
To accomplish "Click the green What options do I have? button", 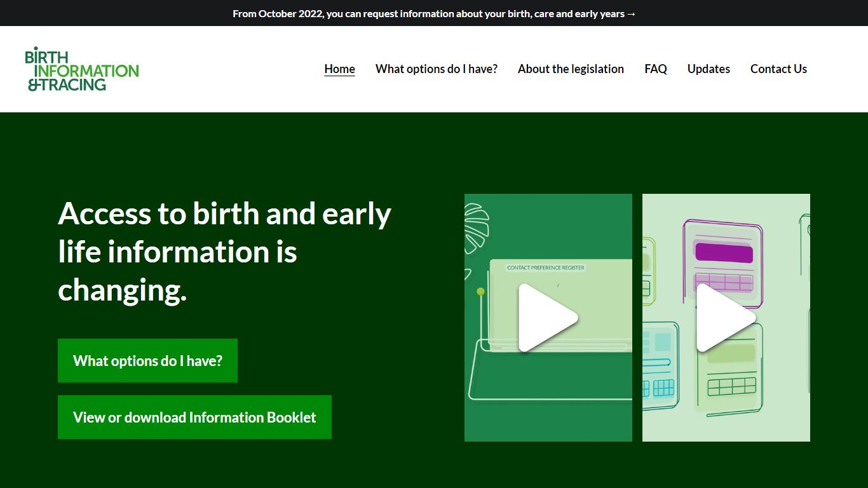I will point(147,361).
